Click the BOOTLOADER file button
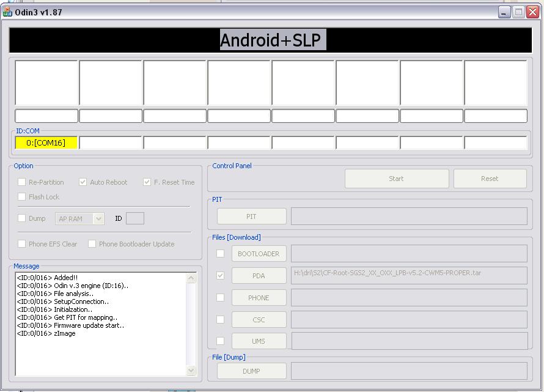Image resolution: width=544 pixels, height=392 pixels. tap(259, 254)
